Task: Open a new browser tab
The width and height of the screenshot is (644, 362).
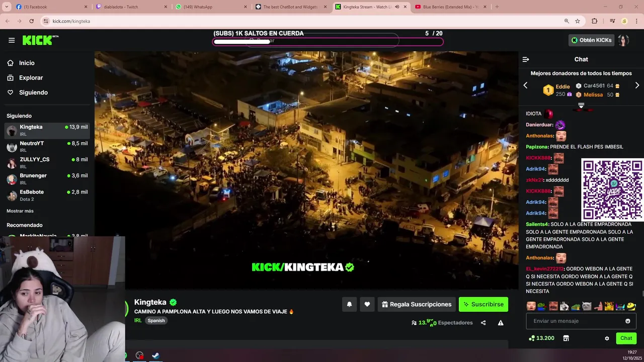Action: [497, 7]
